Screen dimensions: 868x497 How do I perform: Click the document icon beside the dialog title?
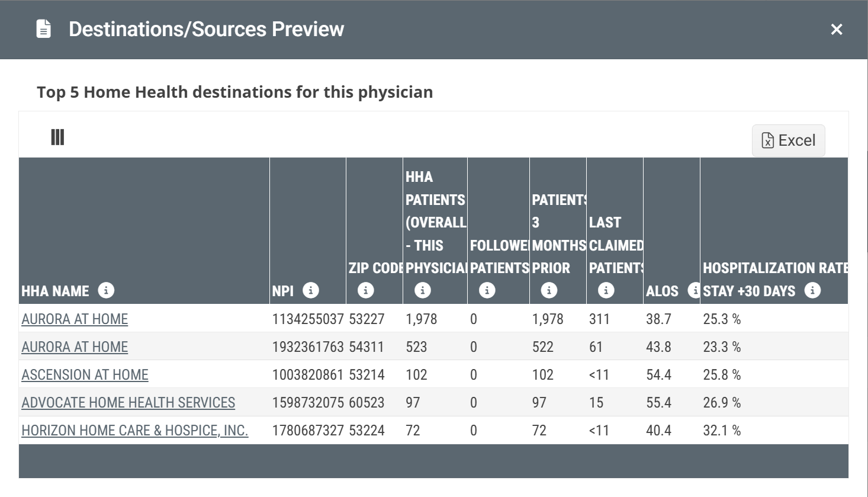coord(43,28)
